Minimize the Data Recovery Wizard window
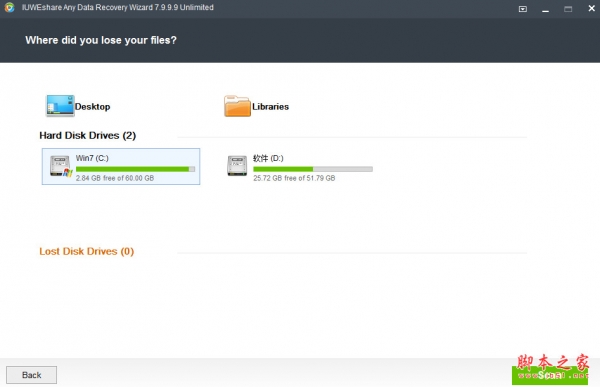 tap(545, 9)
